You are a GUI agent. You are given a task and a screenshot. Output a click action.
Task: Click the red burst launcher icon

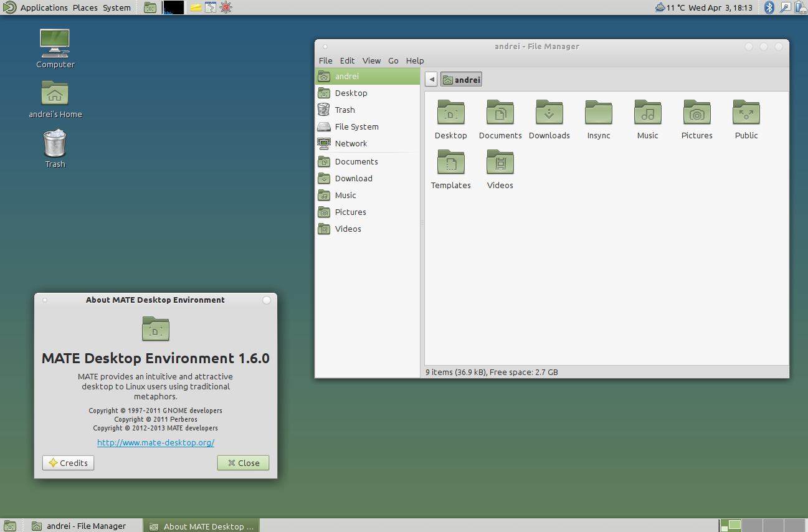point(226,7)
